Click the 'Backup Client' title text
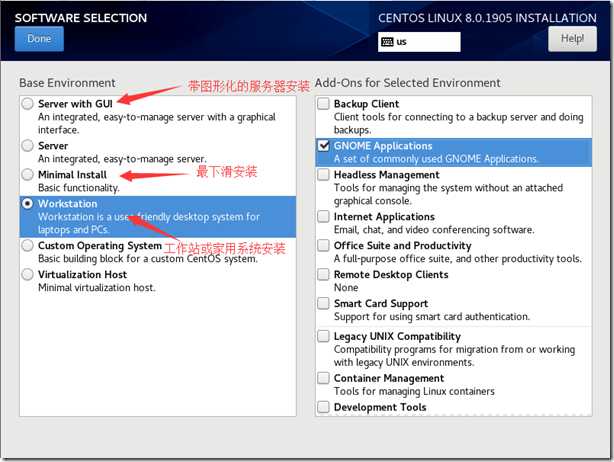The height and width of the screenshot is (462, 614). pos(366,104)
